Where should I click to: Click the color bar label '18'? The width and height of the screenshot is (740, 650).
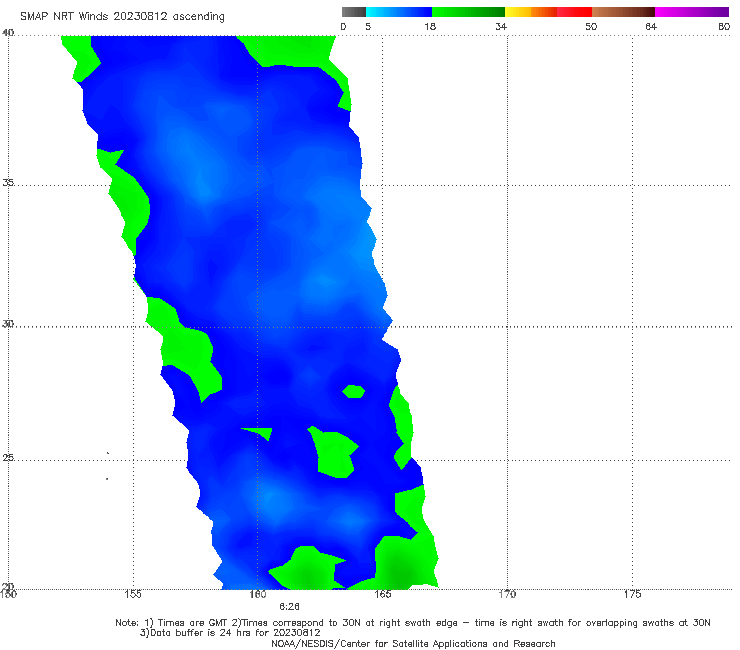(x=430, y=26)
